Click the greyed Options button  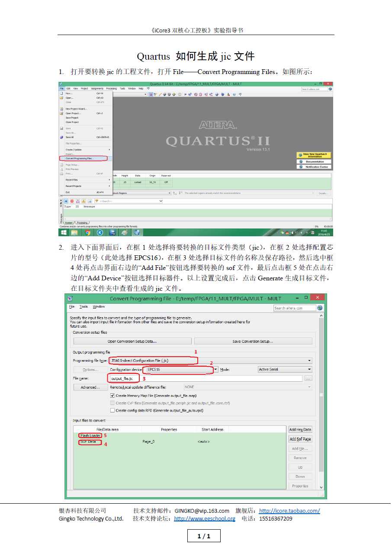[x=90, y=370]
